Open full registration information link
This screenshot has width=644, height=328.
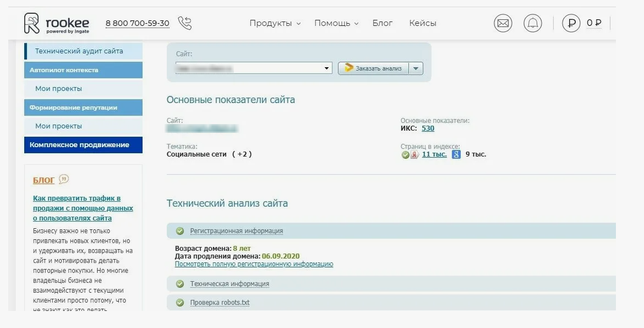(x=254, y=264)
